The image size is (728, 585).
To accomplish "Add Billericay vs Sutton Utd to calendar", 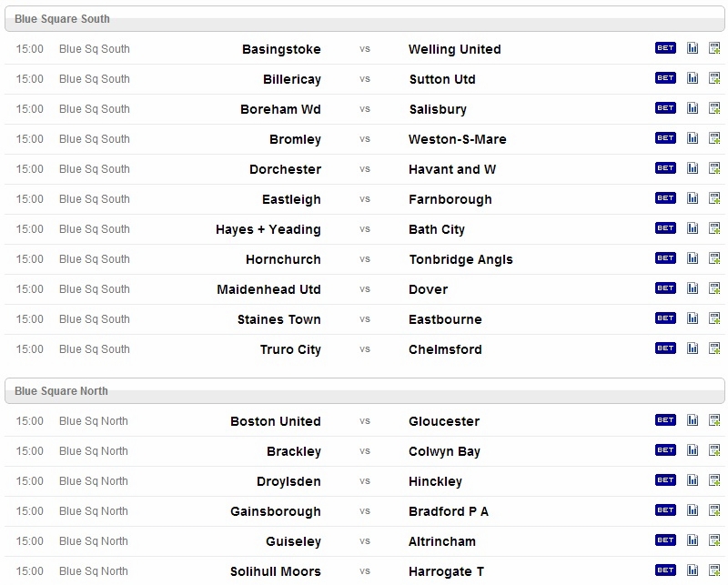I will click(714, 78).
